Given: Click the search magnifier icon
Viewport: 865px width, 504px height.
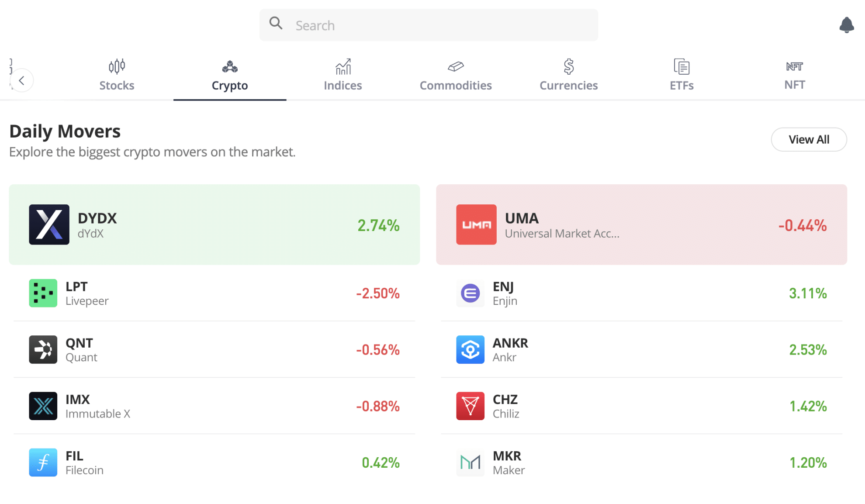Looking at the screenshot, I should [x=276, y=23].
